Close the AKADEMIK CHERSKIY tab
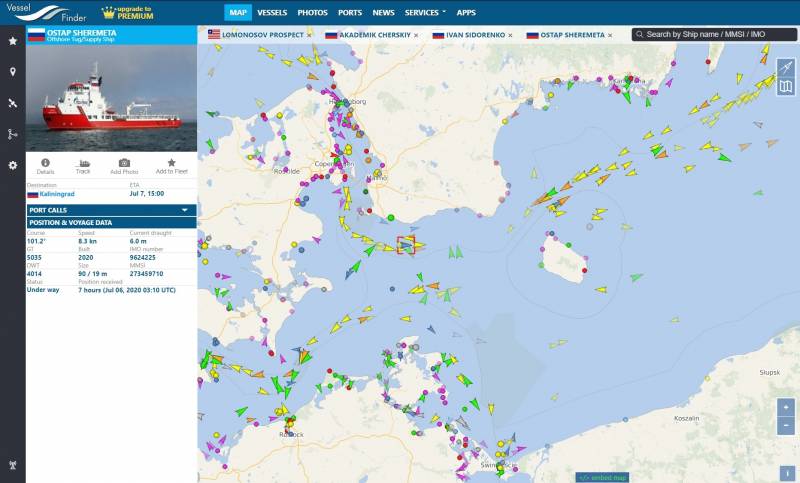Screen dimensions: 800x483 [416, 35]
